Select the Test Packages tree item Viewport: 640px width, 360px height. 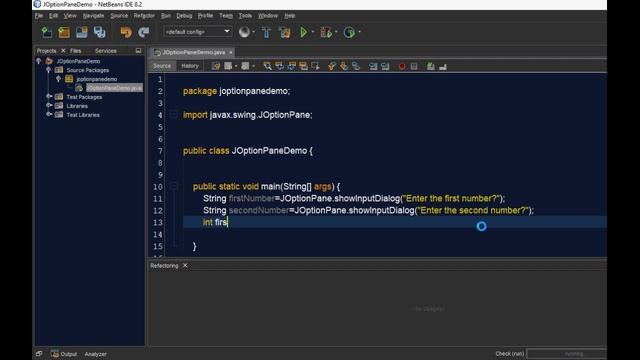84,97
